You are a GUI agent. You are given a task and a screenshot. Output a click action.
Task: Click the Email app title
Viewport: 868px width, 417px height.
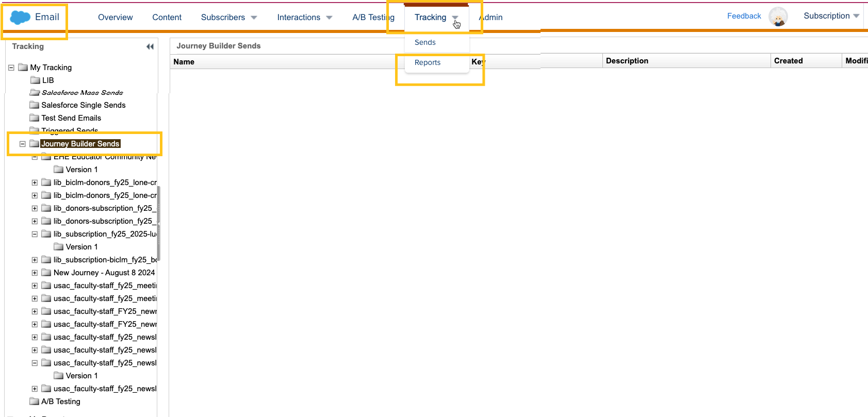(47, 17)
